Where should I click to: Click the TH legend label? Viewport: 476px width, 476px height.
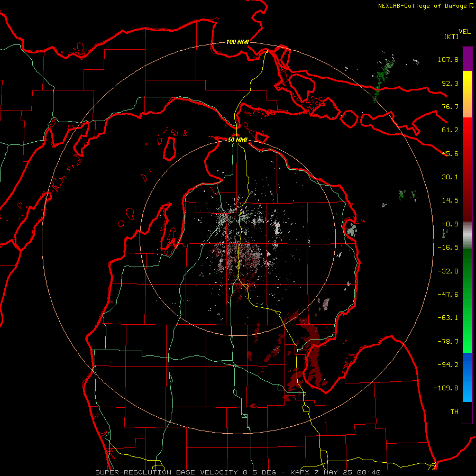pyautogui.click(x=454, y=412)
